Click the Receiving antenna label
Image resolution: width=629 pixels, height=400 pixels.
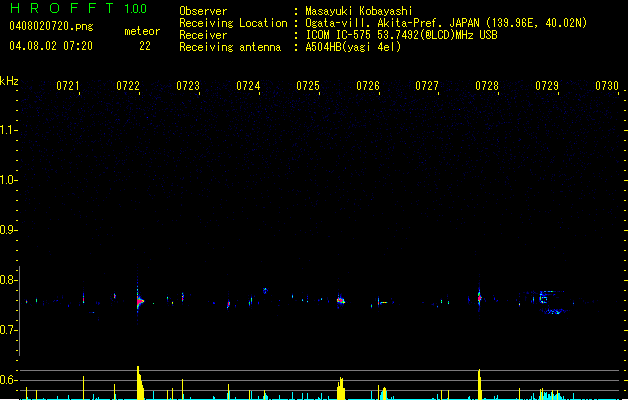pyautogui.click(x=230, y=47)
